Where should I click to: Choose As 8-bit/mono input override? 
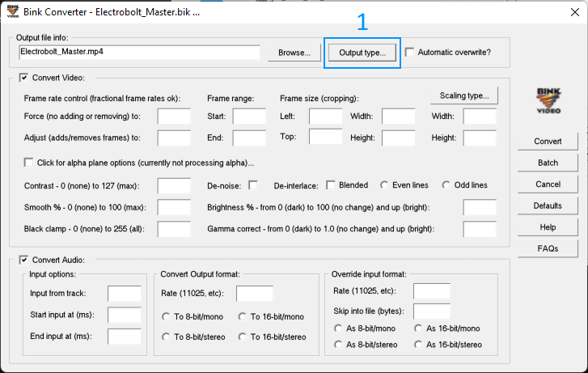(339, 328)
